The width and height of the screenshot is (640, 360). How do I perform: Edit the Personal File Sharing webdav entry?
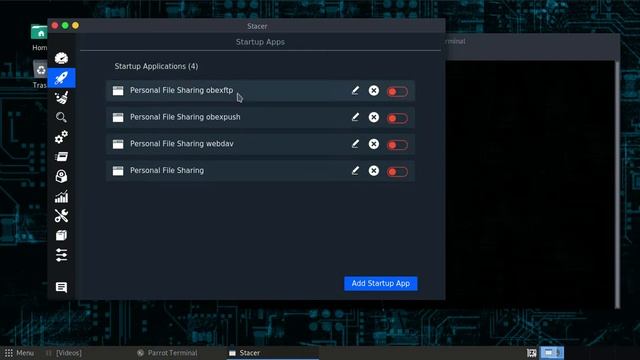pos(355,144)
